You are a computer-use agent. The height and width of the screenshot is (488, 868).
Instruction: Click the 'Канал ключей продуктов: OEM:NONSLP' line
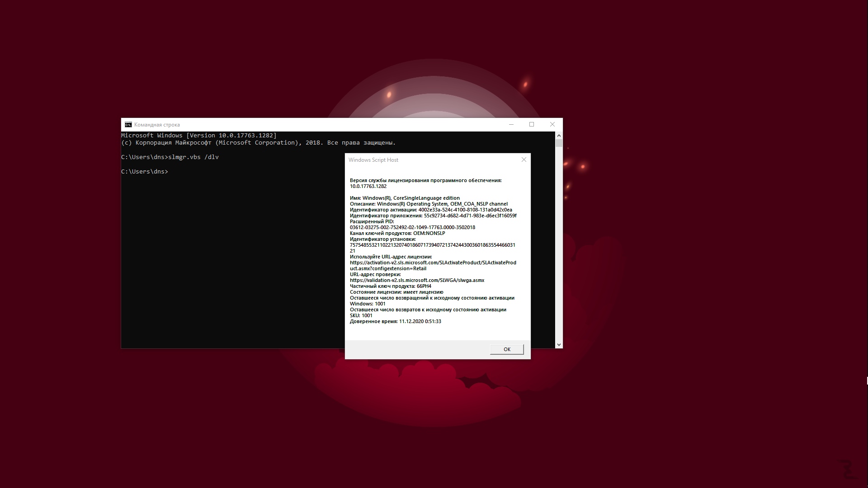[397, 233]
